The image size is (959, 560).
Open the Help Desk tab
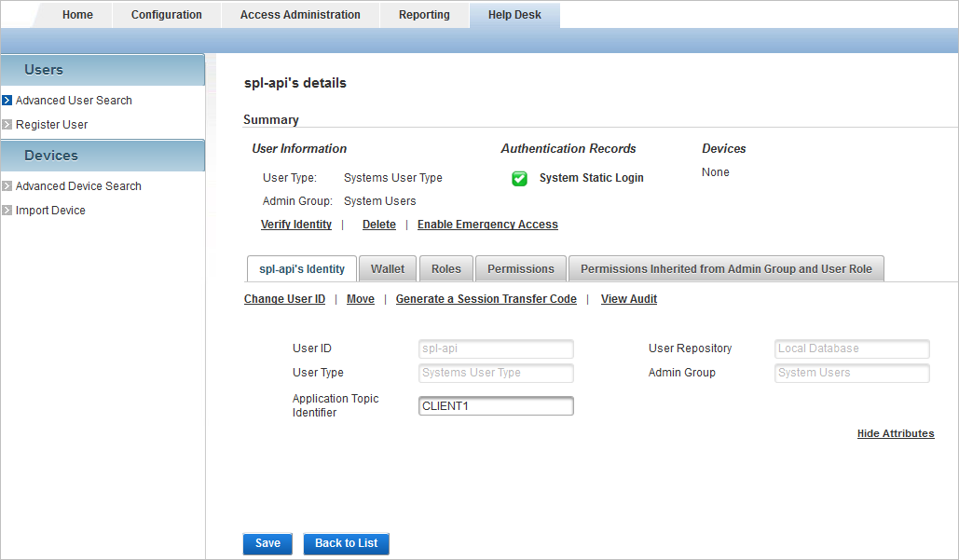[514, 15]
